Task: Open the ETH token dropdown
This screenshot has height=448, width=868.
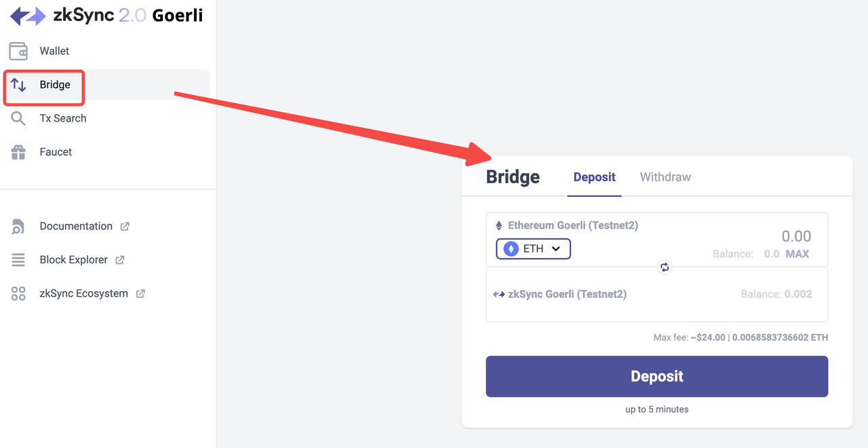Action: coord(533,249)
